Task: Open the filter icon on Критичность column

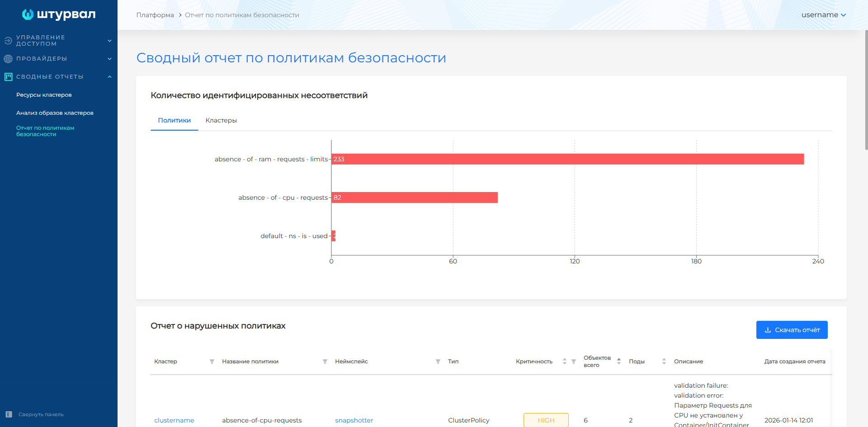Action: (x=573, y=361)
